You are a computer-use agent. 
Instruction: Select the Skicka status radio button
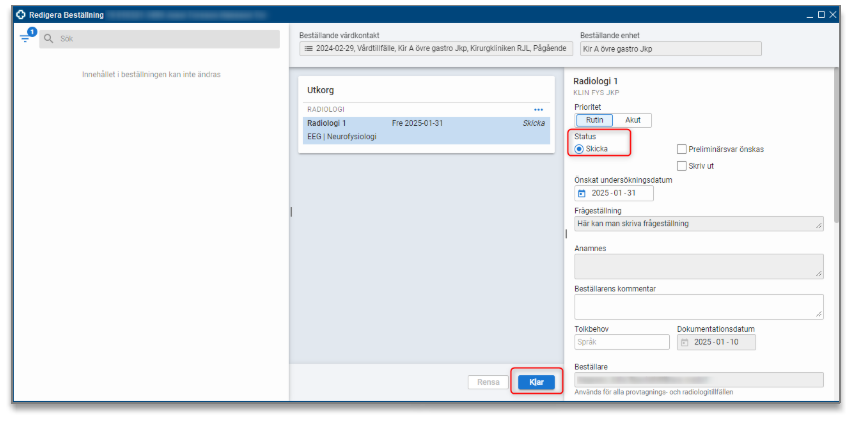[x=580, y=148]
